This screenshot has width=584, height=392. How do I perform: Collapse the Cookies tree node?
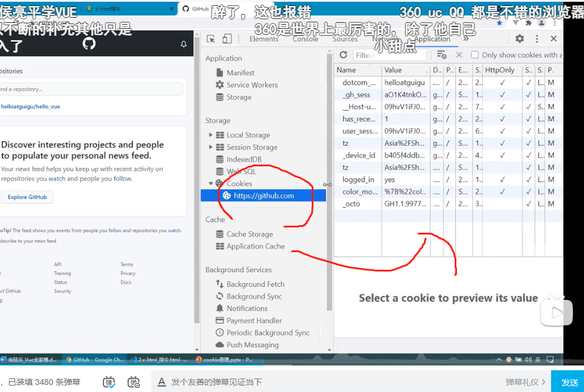pos(211,183)
